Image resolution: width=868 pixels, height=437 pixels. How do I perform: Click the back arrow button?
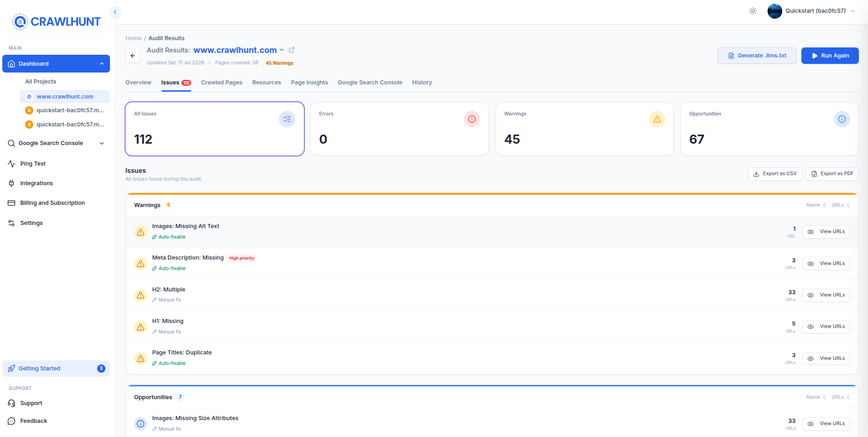(133, 56)
